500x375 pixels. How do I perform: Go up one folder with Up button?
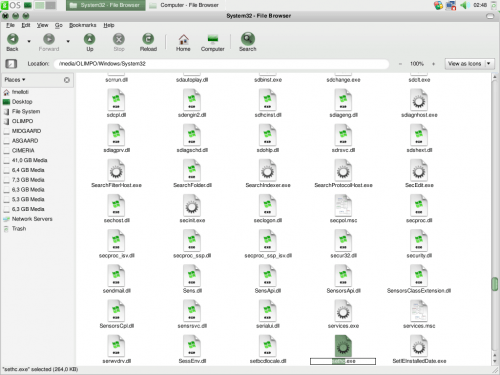pyautogui.click(x=89, y=42)
